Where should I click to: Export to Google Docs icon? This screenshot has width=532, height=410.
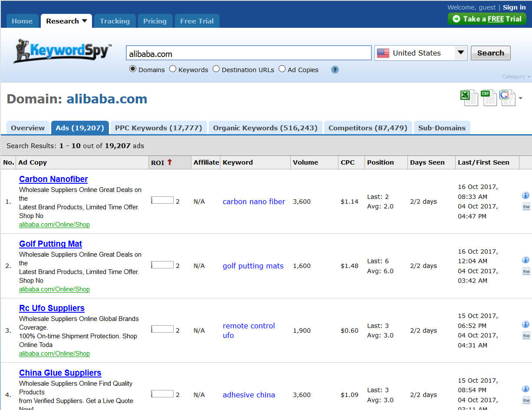pyautogui.click(x=507, y=97)
